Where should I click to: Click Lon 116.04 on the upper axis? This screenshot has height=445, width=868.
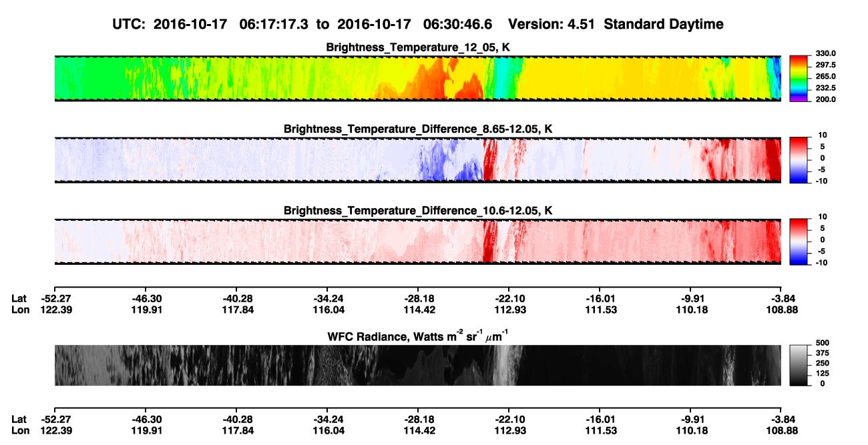pyautogui.click(x=327, y=310)
